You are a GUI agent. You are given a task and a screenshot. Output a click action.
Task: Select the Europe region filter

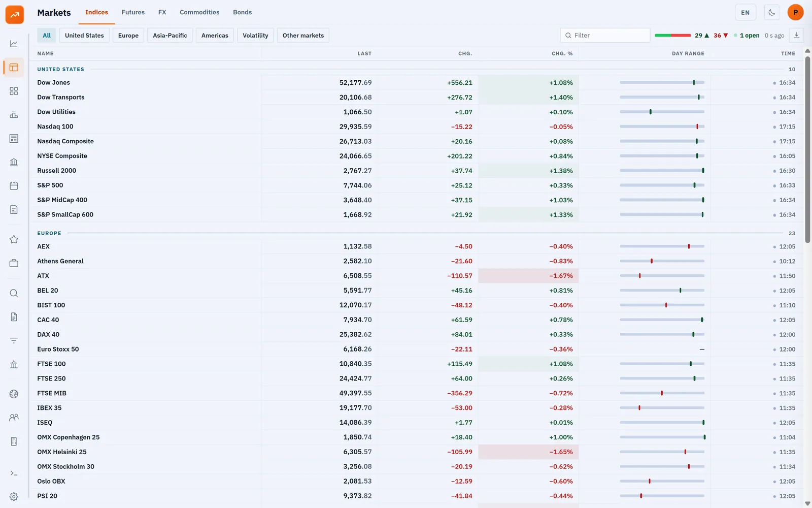point(128,36)
